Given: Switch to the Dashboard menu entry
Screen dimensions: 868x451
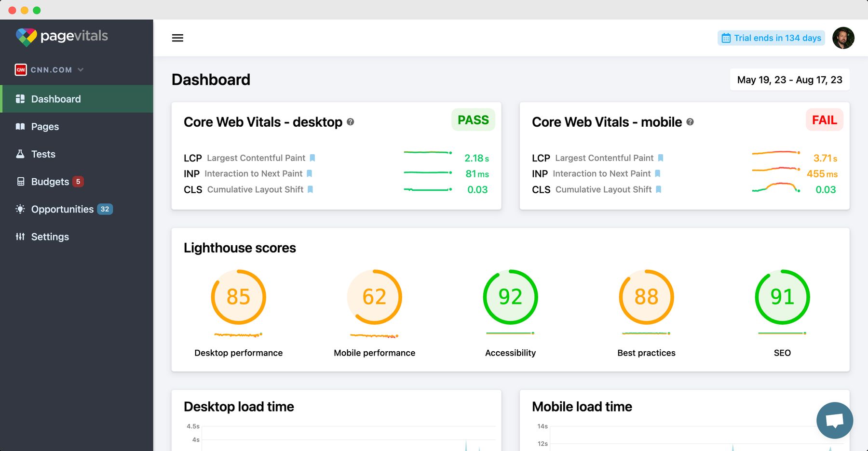Looking at the screenshot, I should tap(55, 99).
